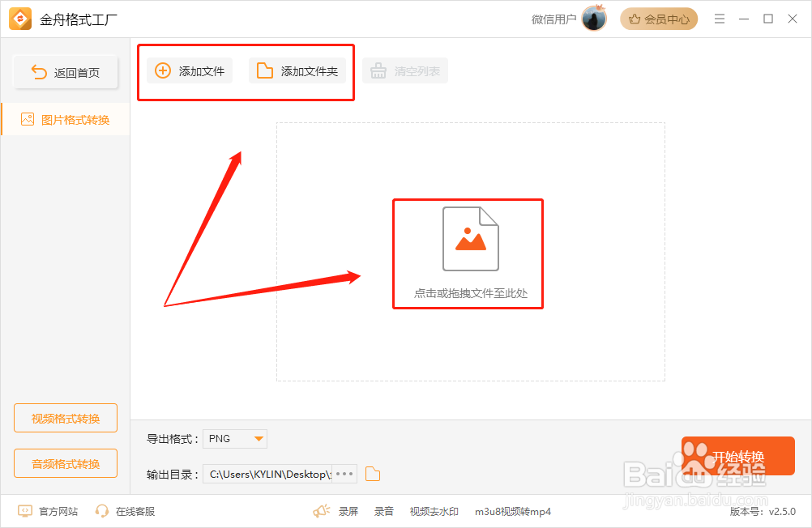Click the 清空列表 trash icon
The width and height of the screenshot is (812, 528).
tap(378, 70)
